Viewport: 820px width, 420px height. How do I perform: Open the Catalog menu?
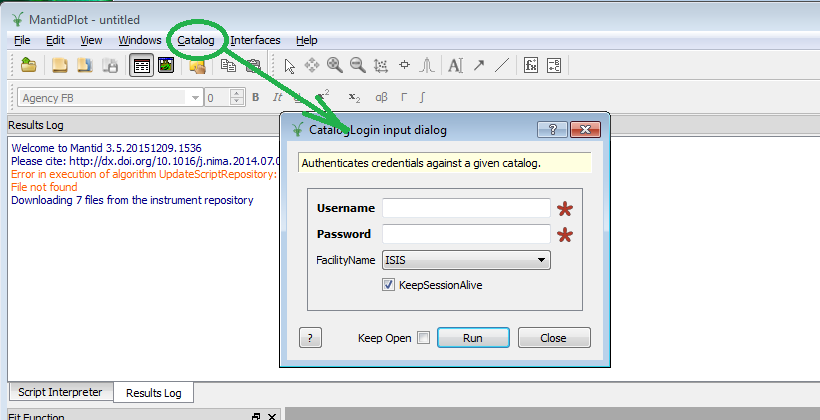(196, 40)
